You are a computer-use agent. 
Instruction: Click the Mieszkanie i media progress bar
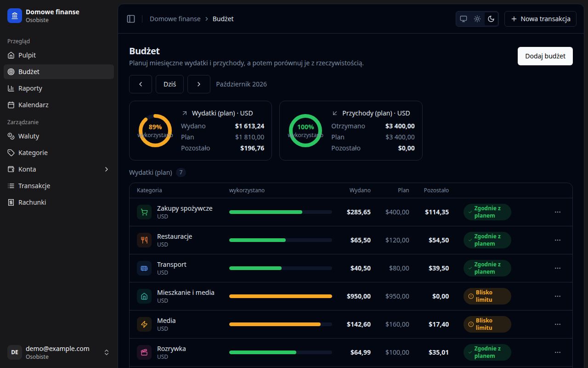tap(281, 296)
